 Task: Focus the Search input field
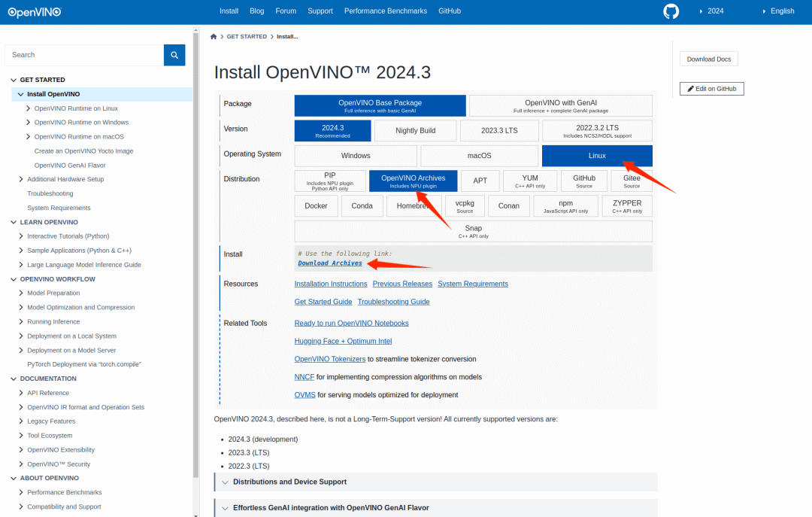[84, 55]
